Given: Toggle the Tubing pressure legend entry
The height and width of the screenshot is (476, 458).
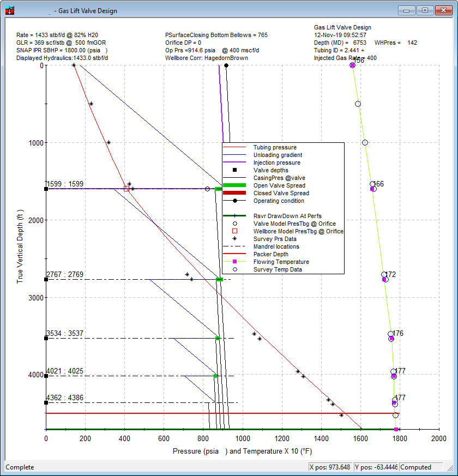Looking at the screenshot, I should pos(234,147).
